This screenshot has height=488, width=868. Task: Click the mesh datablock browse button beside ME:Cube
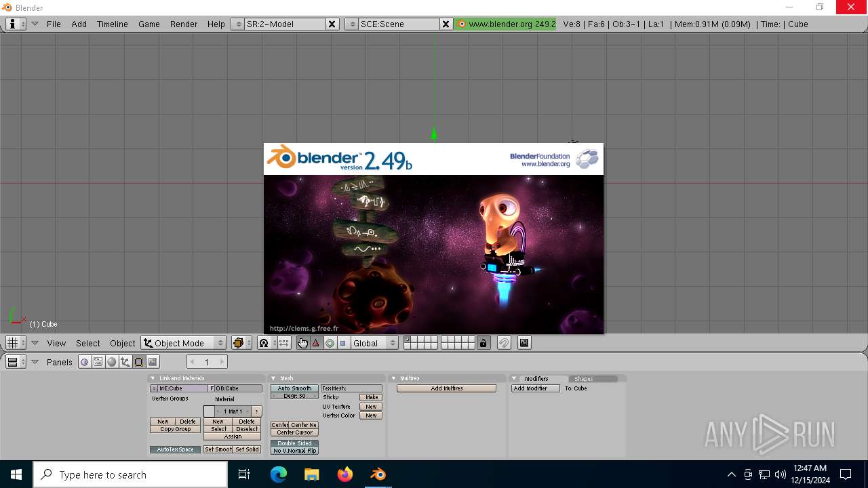[154, 388]
